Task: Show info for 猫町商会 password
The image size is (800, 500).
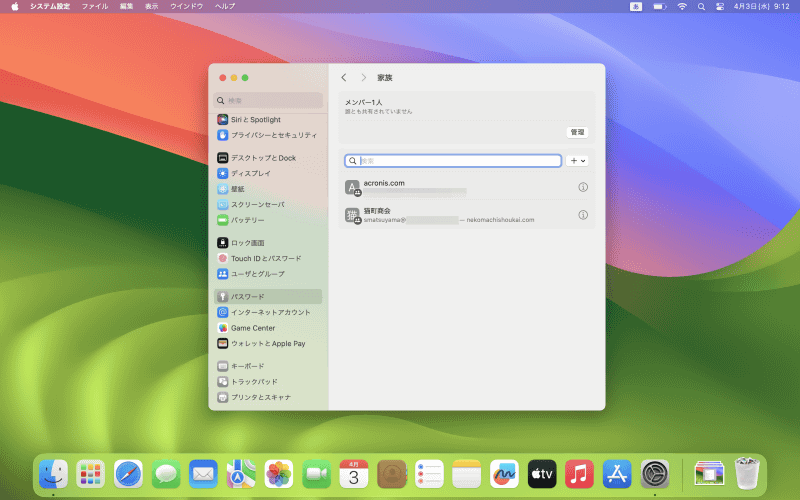Action: 583,215
